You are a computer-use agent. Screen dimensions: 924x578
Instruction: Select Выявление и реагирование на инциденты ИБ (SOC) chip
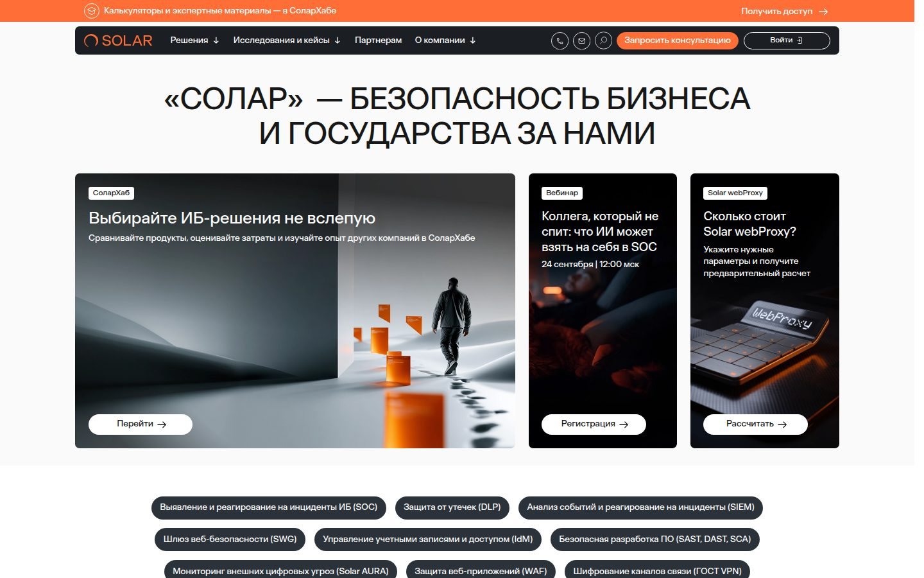pyautogui.click(x=269, y=507)
